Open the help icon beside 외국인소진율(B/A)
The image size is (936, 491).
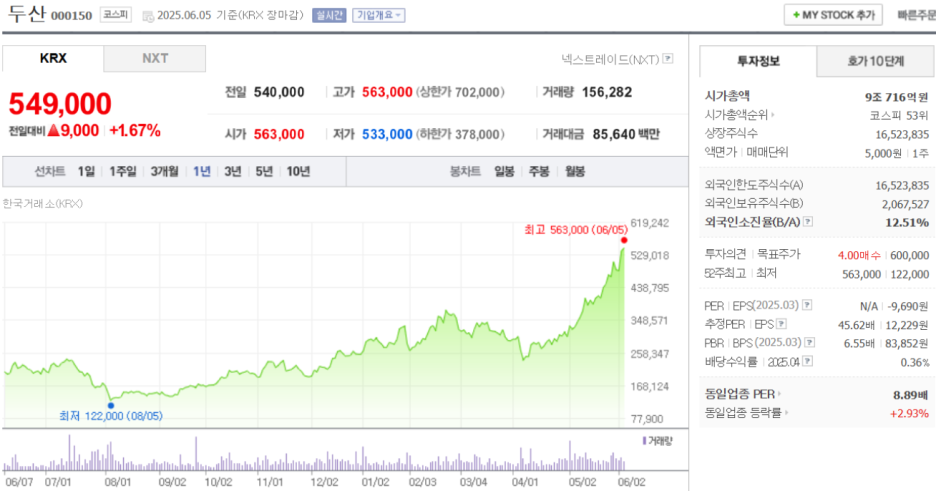808,221
